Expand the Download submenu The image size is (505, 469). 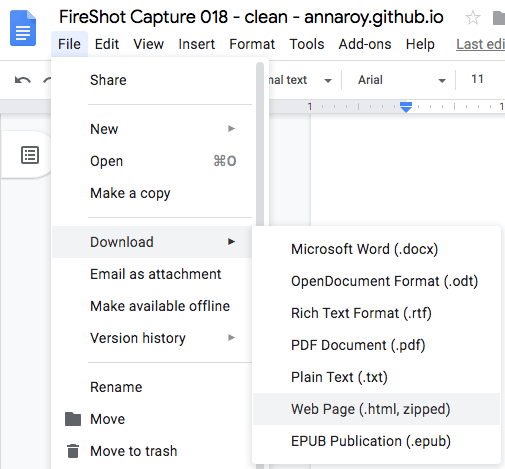coord(152,242)
